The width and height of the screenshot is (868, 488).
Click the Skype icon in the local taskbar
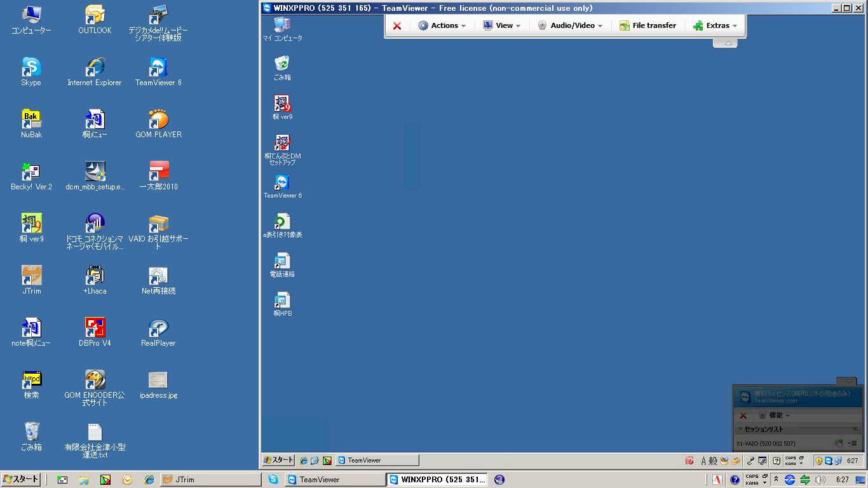click(x=273, y=480)
